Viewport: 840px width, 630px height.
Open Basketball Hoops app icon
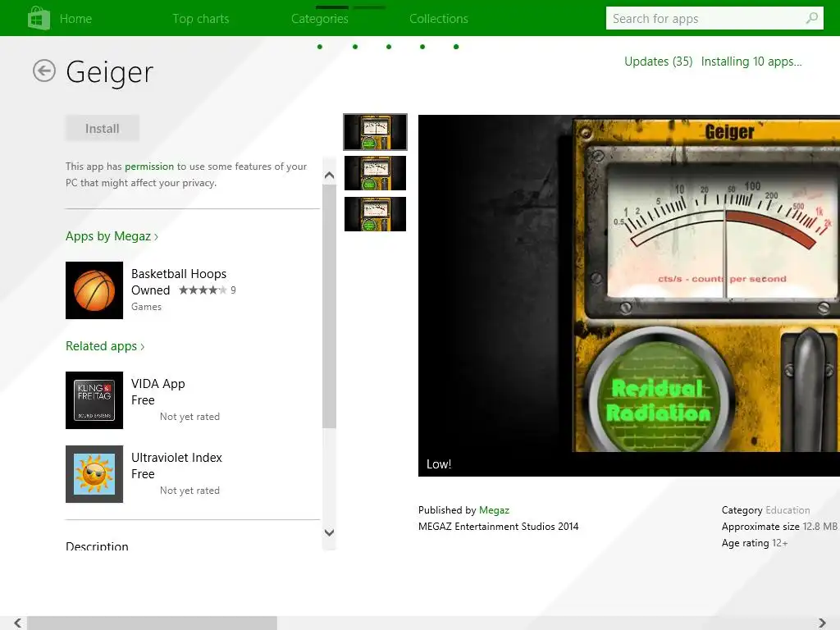[x=94, y=290]
